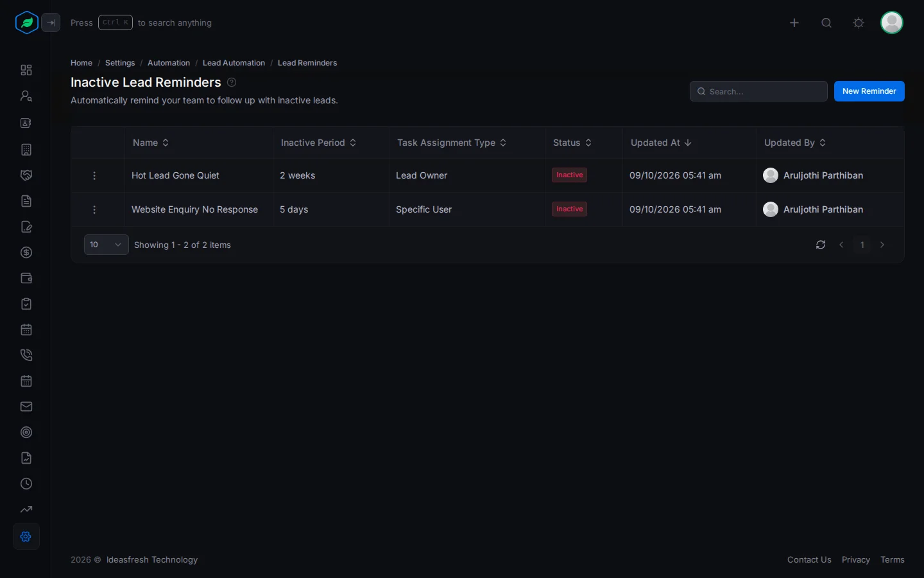Open the Privacy footer link

tap(856, 560)
